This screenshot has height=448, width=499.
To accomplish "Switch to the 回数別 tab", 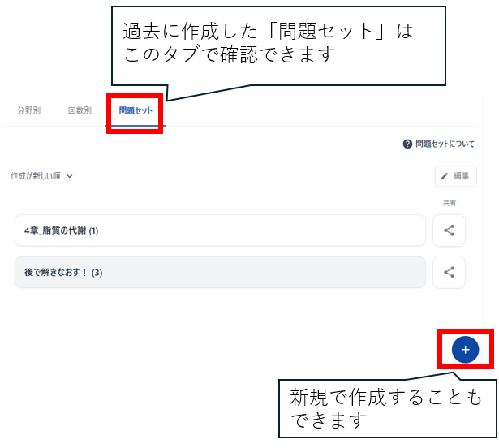I will pos(80,110).
